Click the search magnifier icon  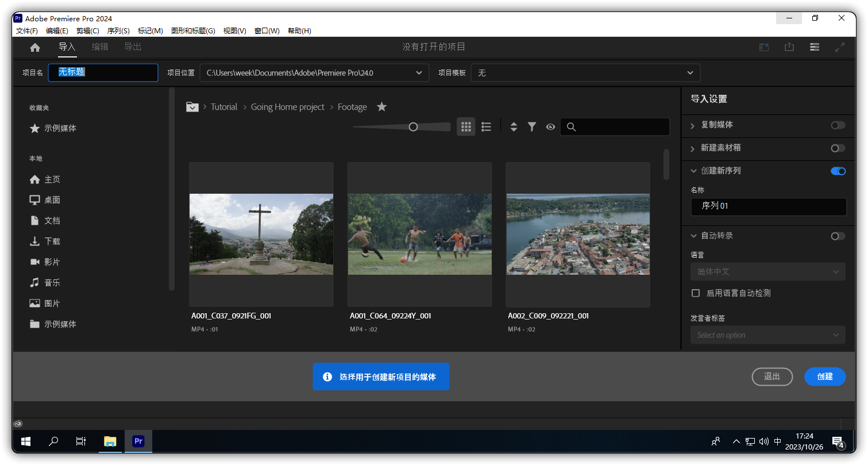(x=571, y=127)
